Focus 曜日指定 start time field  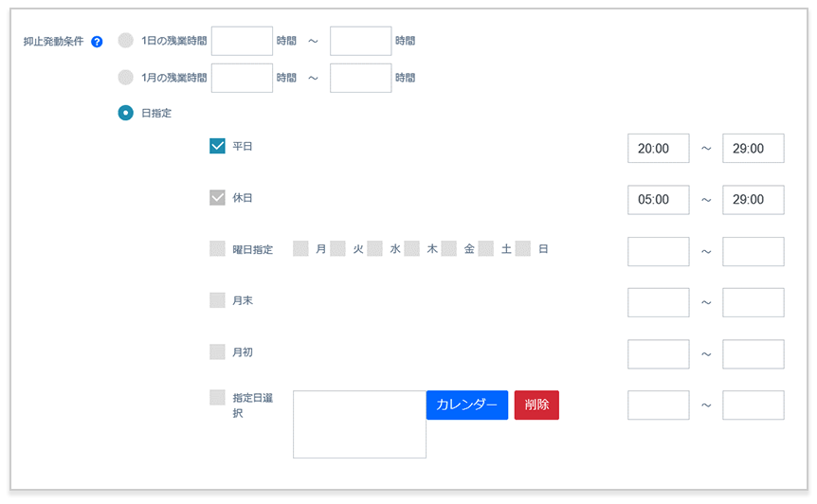(659, 251)
